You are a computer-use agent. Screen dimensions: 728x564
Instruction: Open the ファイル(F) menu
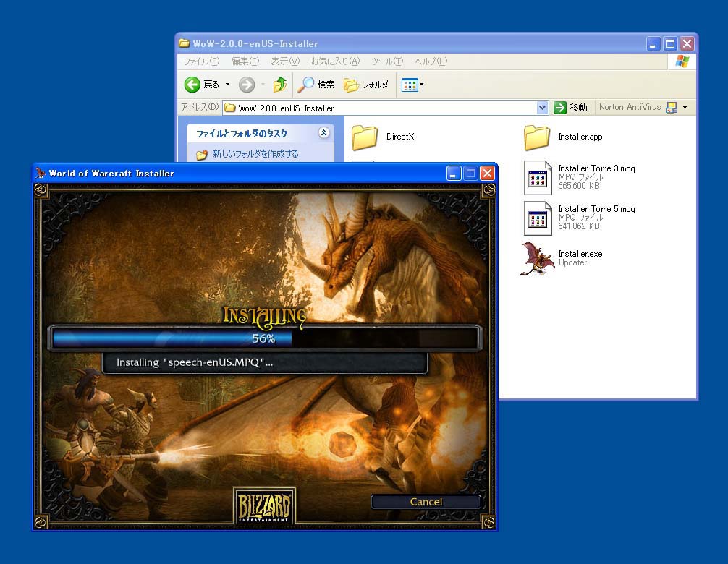click(200, 61)
